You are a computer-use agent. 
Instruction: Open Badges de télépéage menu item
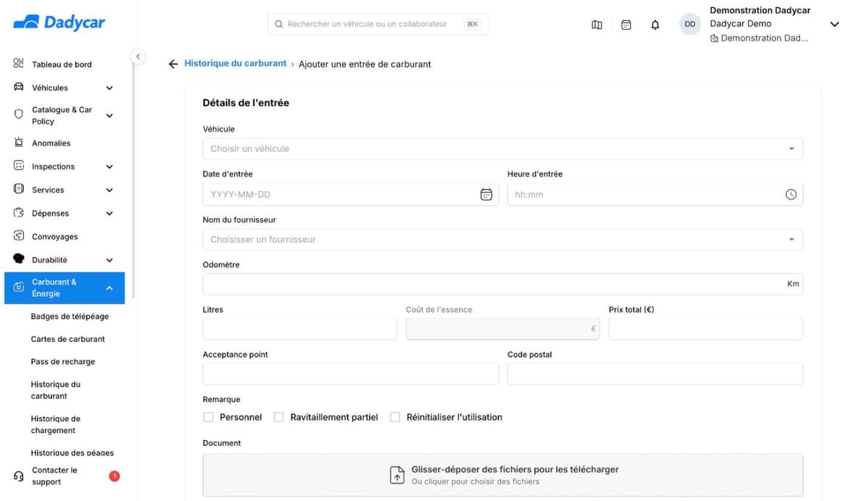pyautogui.click(x=70, y=316)
